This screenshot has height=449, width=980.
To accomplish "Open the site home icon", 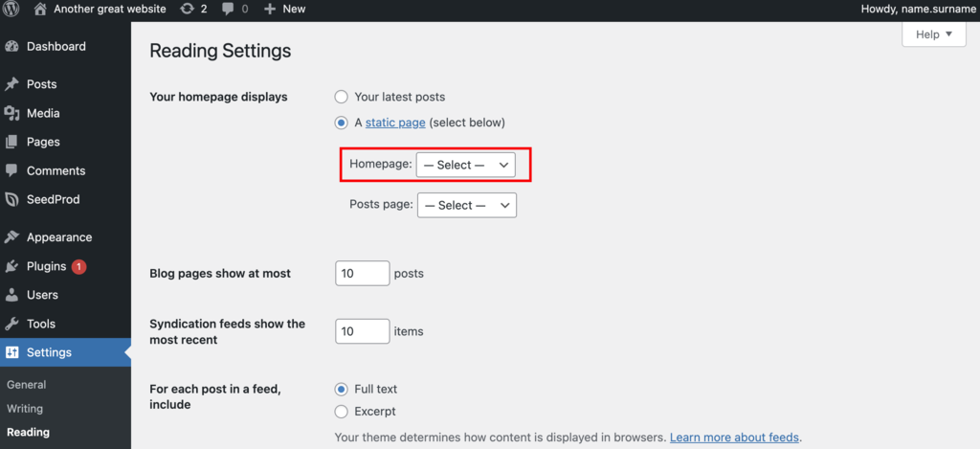I will click(40, 9).
